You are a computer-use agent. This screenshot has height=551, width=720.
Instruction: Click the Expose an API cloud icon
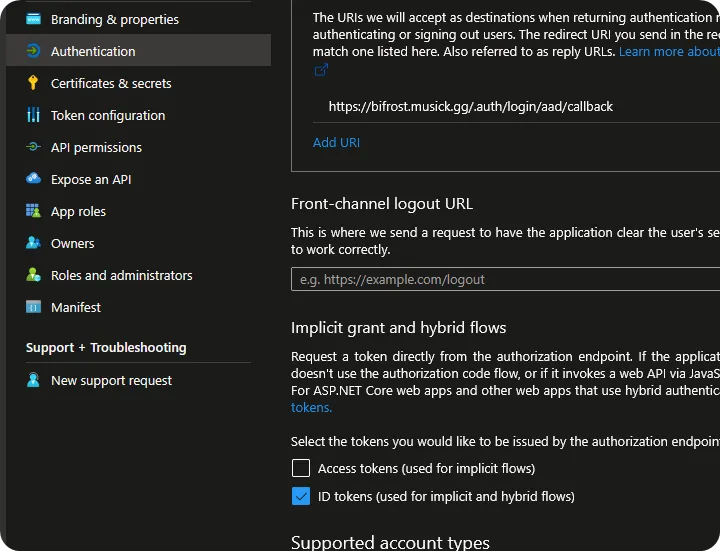tap(34, 179)
